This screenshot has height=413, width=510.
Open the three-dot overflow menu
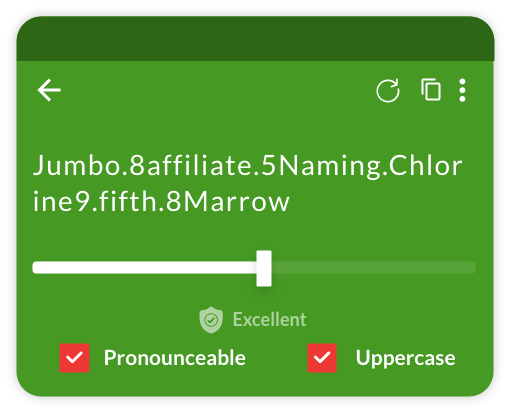coord(462,90)
